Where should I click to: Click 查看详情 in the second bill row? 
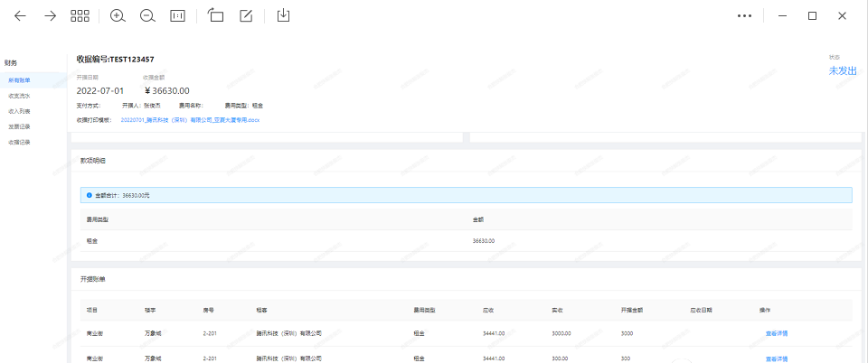point(777,358)
